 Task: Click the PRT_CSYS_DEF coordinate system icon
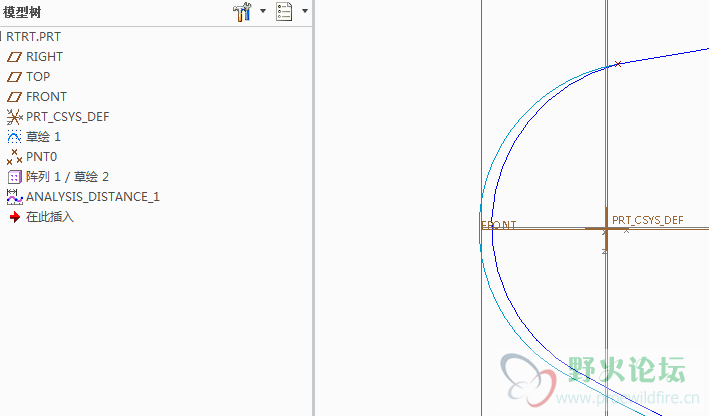click(14, 117)
